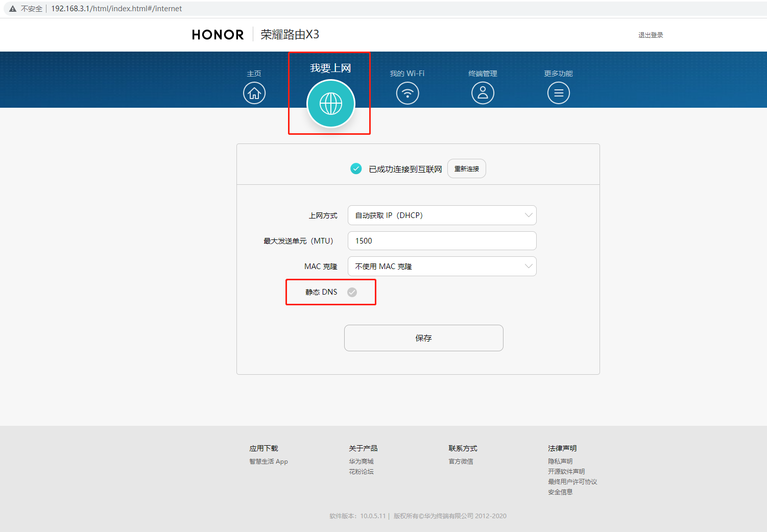This screenshot has height=532, width=767.
Task: Click the 保存 button
Action: click(424, 338)
